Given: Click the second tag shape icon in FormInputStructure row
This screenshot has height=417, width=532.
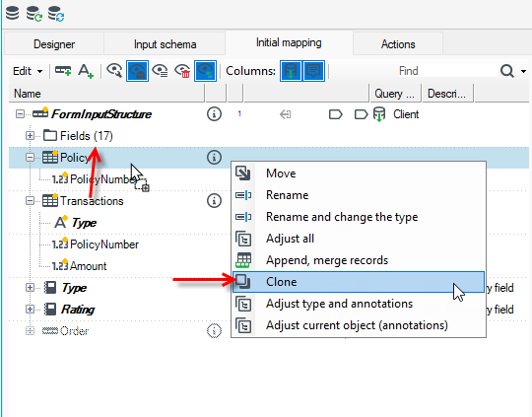Looking at the screenshot, I should pyautogui.click(x=361, y=114).
